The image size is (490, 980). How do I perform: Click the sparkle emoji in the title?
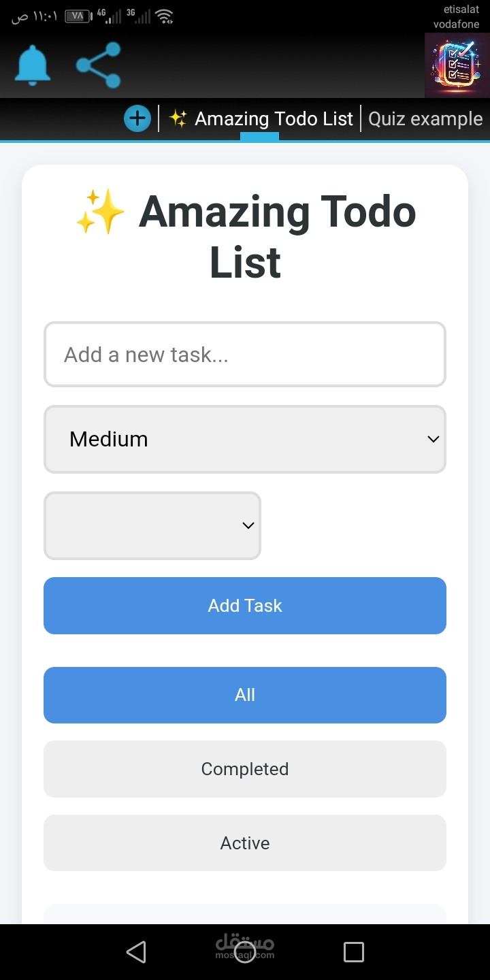click(99, 211)
